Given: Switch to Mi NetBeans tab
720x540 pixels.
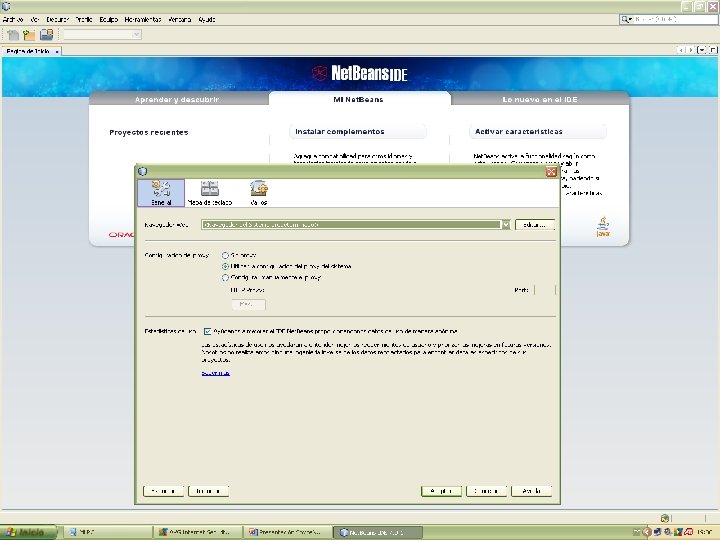Looking at the screenshot, I should (x=358, y=99).
